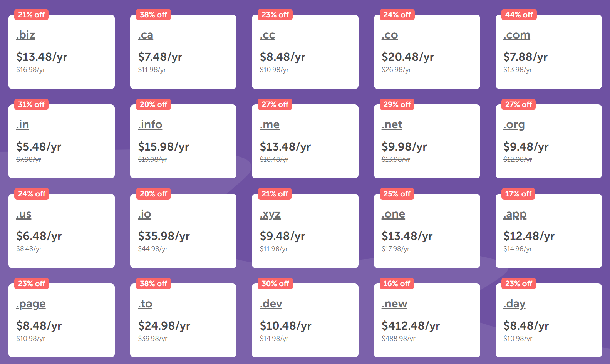Click the .app domain link
Viewport: 610px width, 364px height.
click(515, 215)
